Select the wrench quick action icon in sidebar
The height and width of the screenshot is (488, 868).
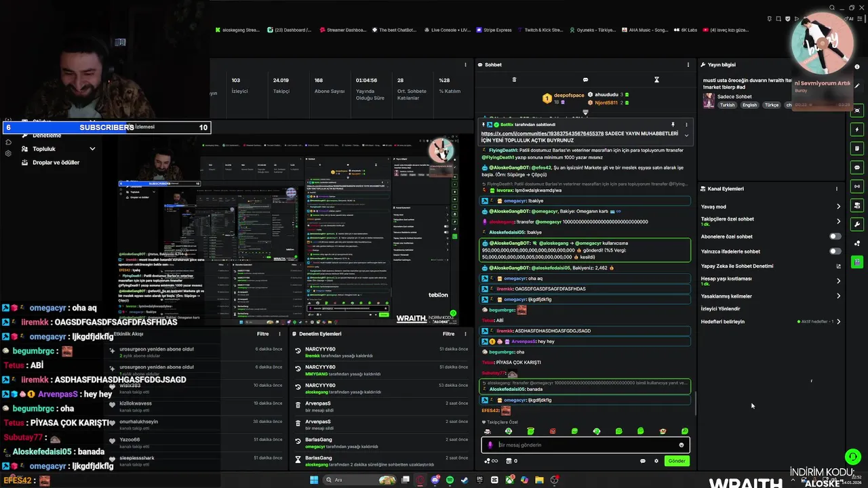click(857, 224)
